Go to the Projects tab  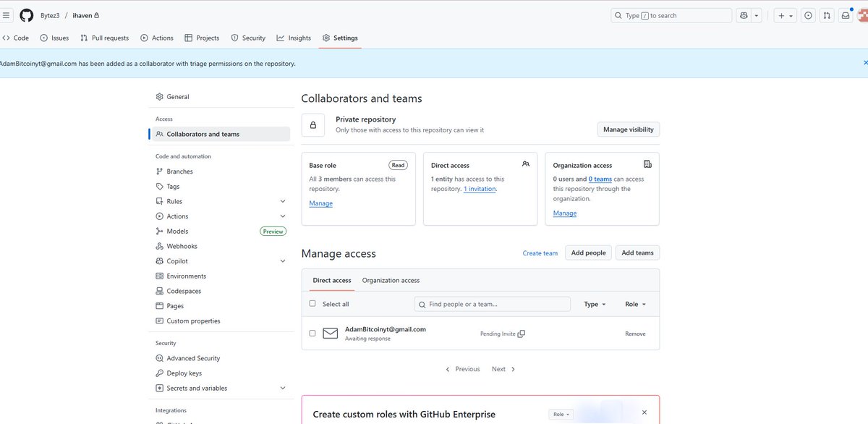[202, 38]
